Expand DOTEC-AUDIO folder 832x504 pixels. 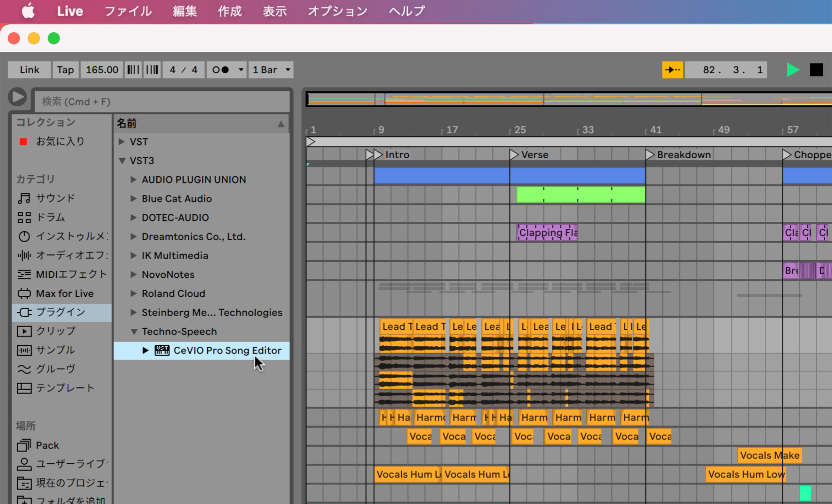[133, 217]
